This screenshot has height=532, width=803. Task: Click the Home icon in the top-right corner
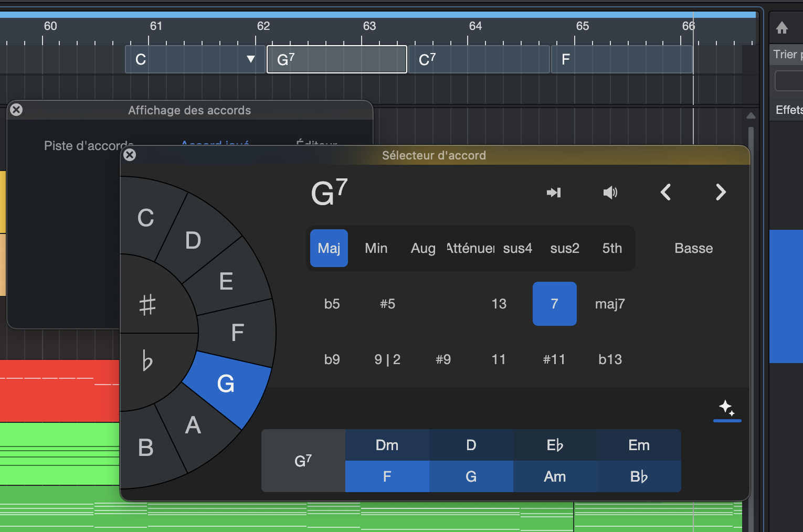(781, 28)
